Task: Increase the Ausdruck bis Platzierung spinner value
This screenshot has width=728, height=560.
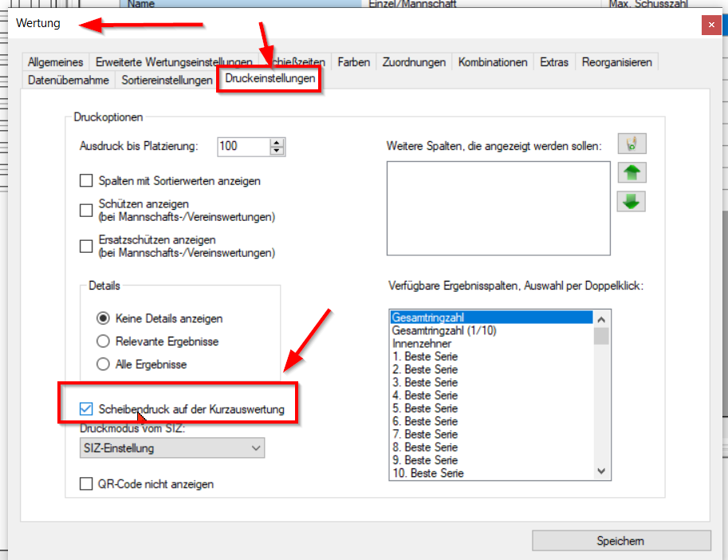Action: pos(277,143)
